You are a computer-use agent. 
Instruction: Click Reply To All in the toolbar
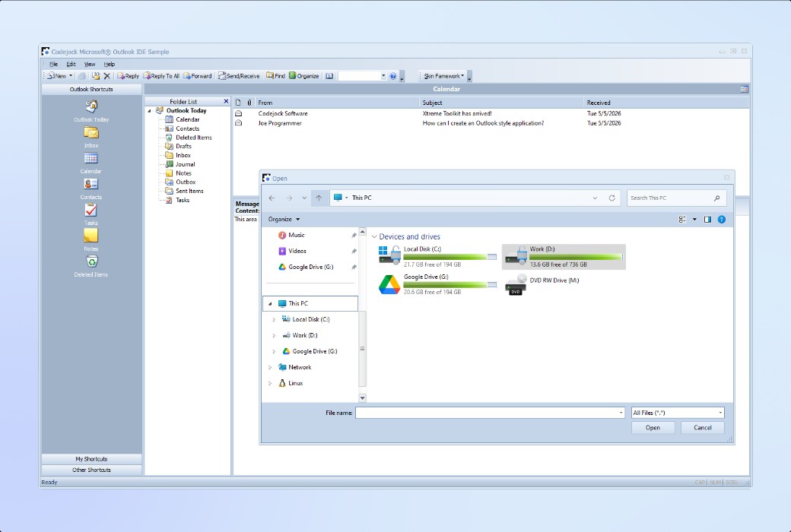pyautogui.click(x=161, y=76)
